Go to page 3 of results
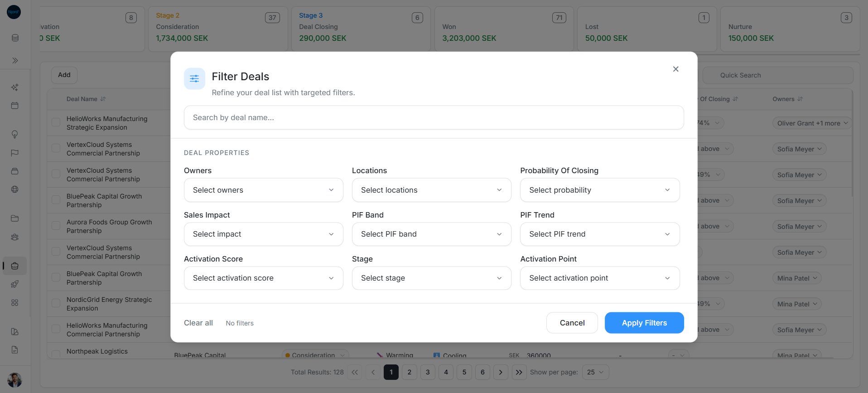868x393 pixels. click(428, 372)
